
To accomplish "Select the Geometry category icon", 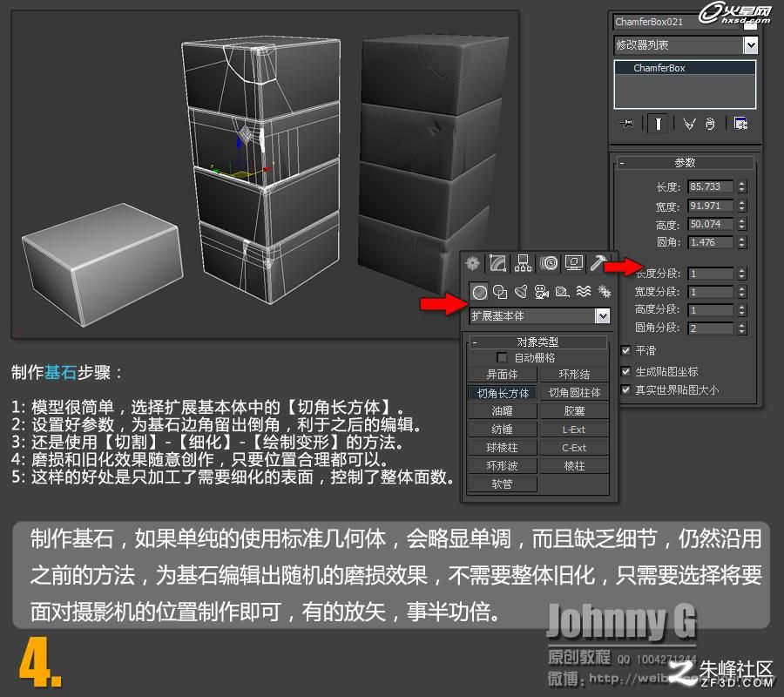I will point(479,292).
